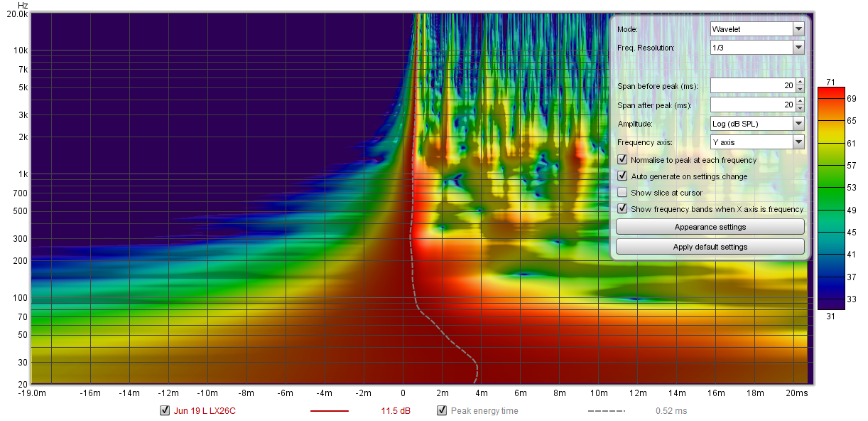Uncheck Show frequency bands when X axis is frequency
Viewport: 868px width, 421px height.
coord(622,208)
